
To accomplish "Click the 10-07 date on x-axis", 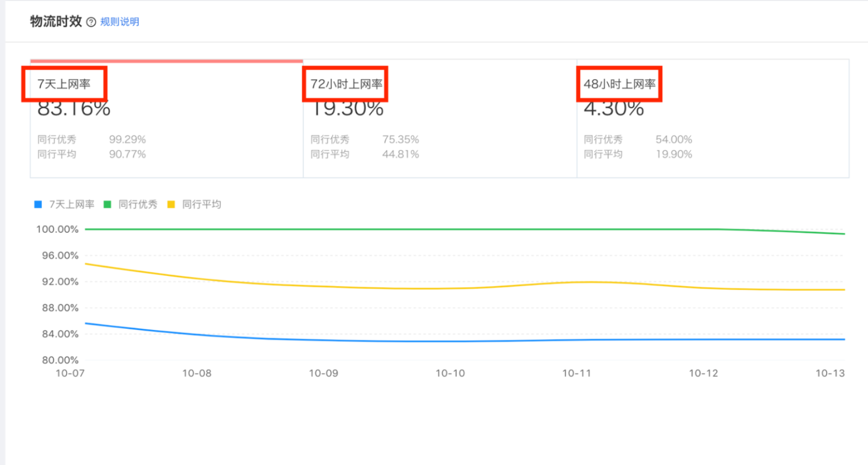I will [70, 373].
